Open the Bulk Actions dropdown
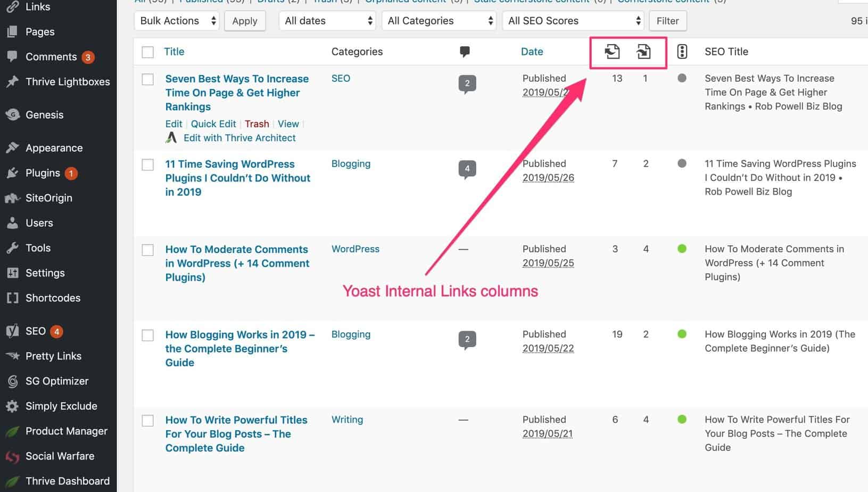The width and height of the screenshot is (868, 492). [176, 21]
